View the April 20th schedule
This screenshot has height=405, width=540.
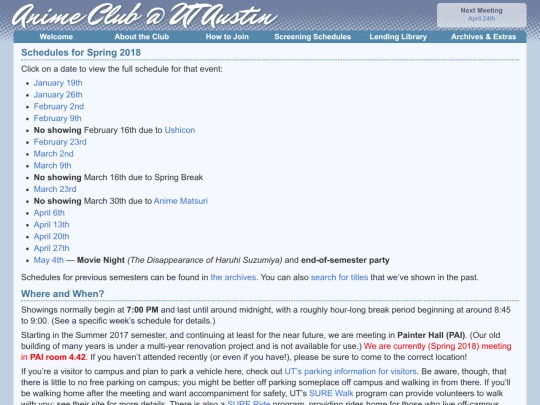tap(51, 237)
